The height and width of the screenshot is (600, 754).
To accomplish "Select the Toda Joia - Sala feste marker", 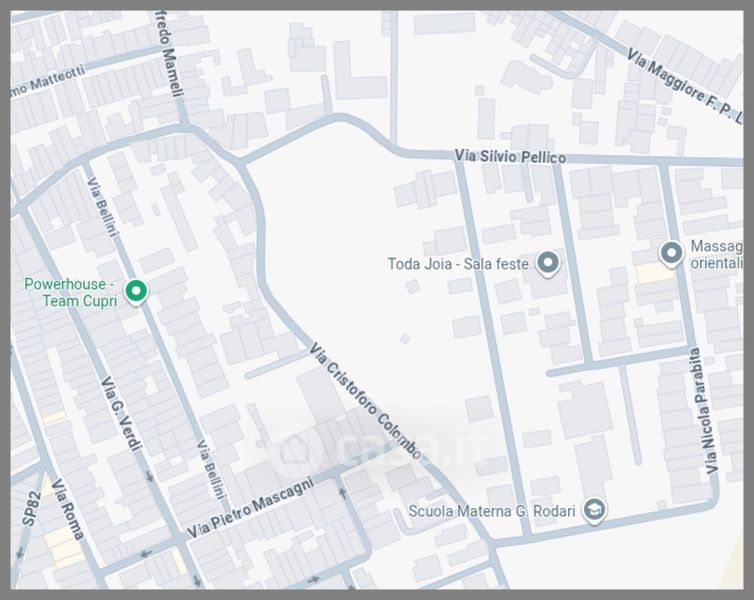I will coord(547,264).
